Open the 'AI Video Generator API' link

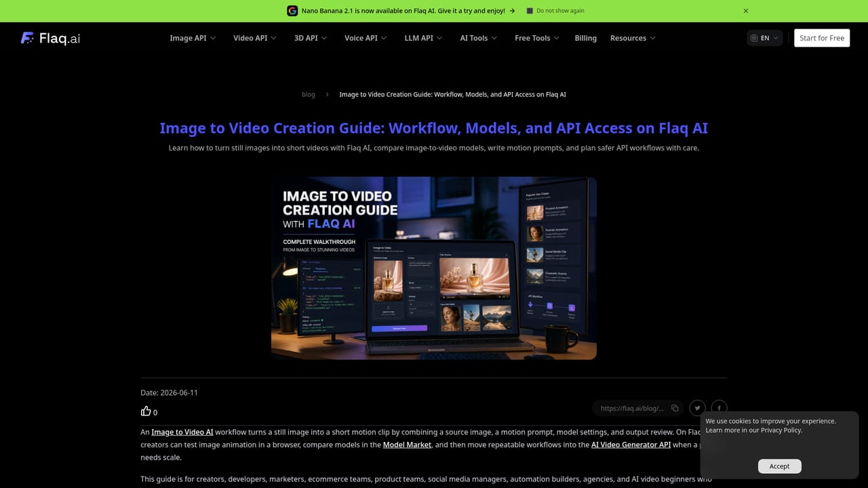(x=631, y=445)
